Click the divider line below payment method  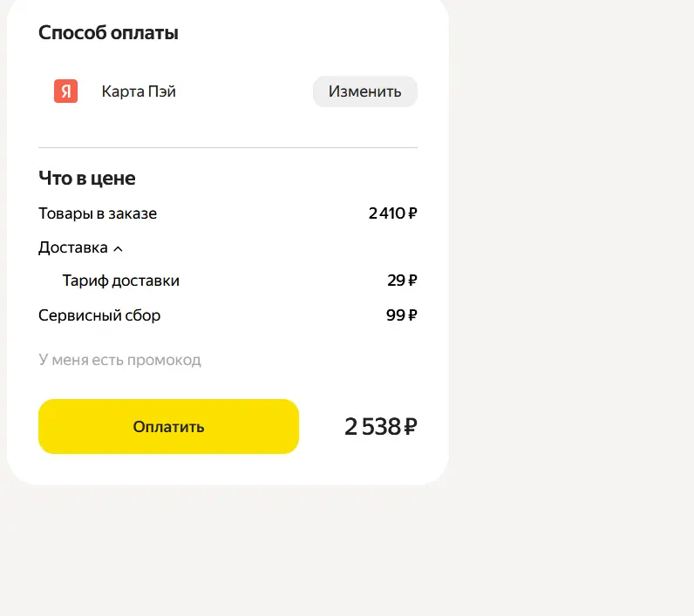point(228,148)
